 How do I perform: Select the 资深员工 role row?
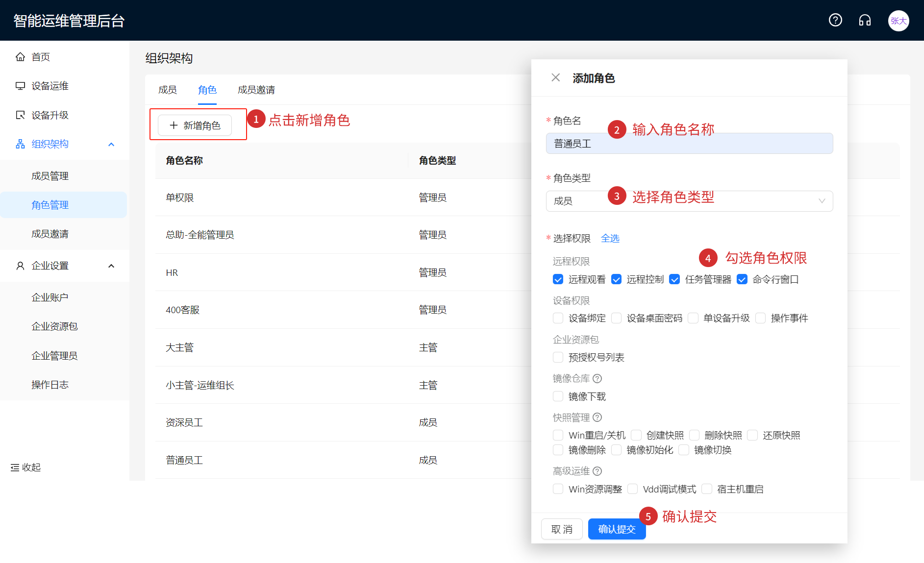coord(343,422)
